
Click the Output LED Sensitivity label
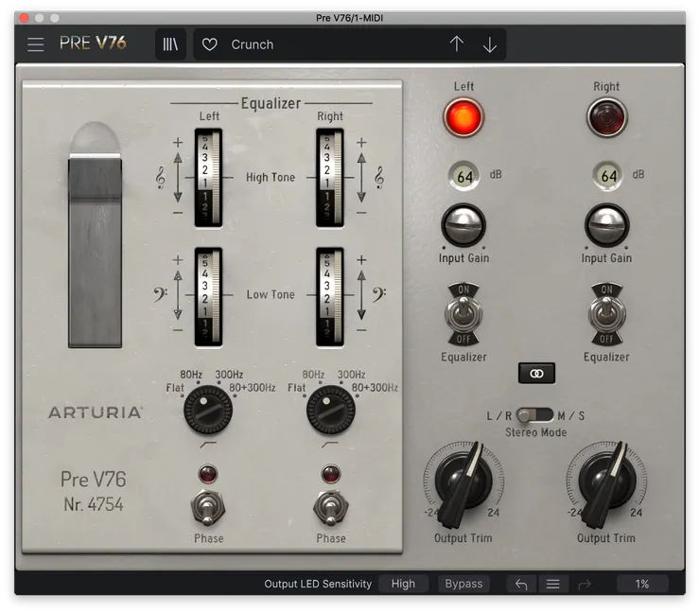318,584
